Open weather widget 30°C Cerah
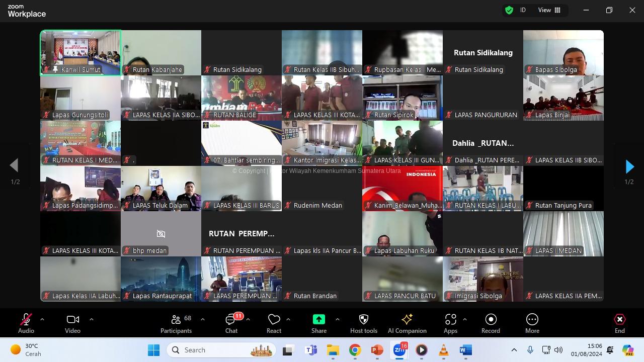 [26, 350]
